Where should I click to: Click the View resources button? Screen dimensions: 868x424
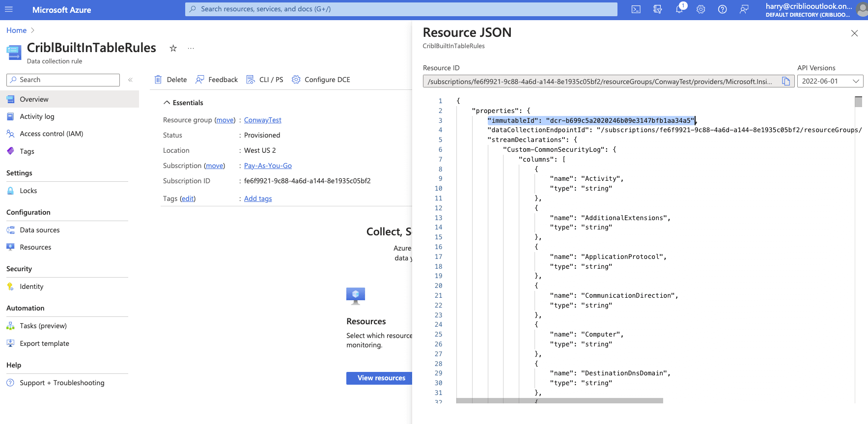(x=379, y=378)
